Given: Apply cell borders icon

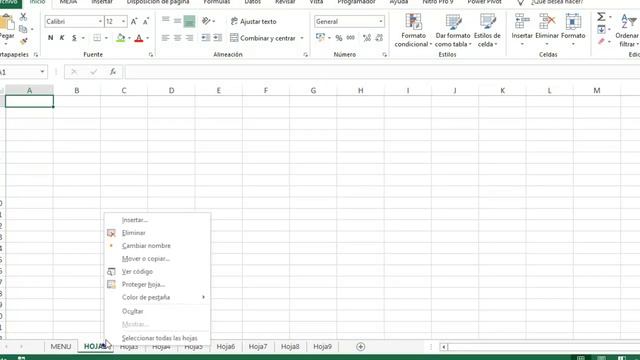Looking at the screenshot, I should pos(97,38).
